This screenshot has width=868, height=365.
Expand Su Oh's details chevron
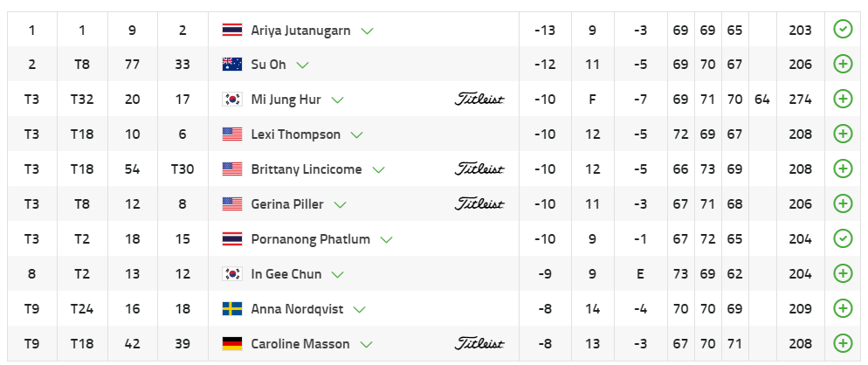(303, 65)
